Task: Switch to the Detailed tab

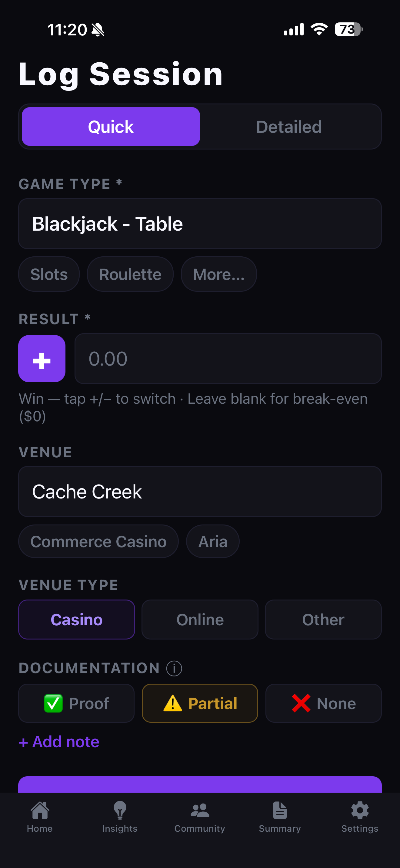Action: click(289, 127)
